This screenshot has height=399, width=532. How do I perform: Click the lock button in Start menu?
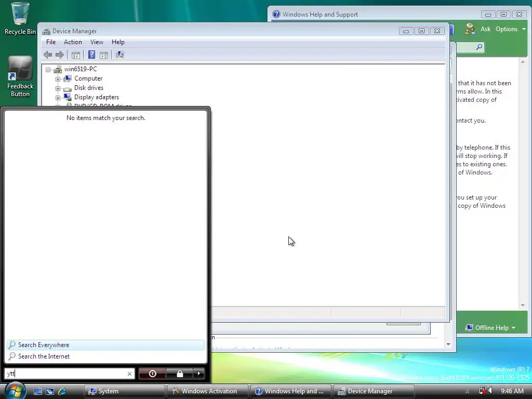point(180,374)
